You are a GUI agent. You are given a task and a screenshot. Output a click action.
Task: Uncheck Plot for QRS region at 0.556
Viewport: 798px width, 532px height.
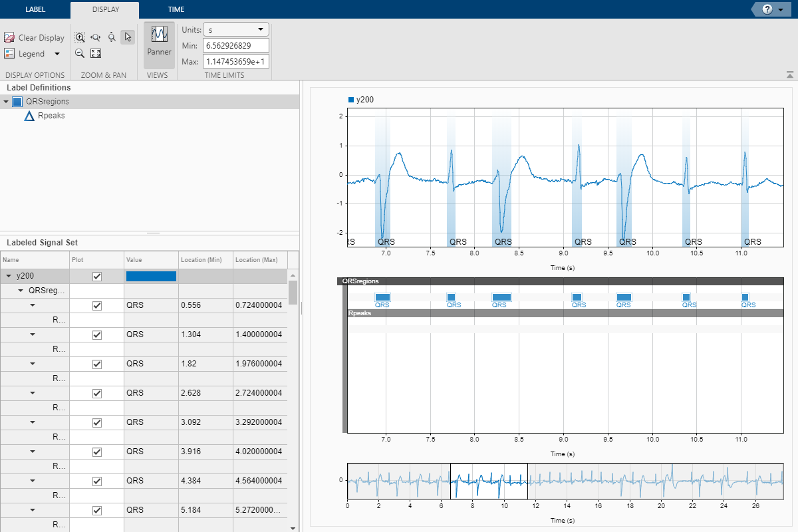[x=97, y=306]
